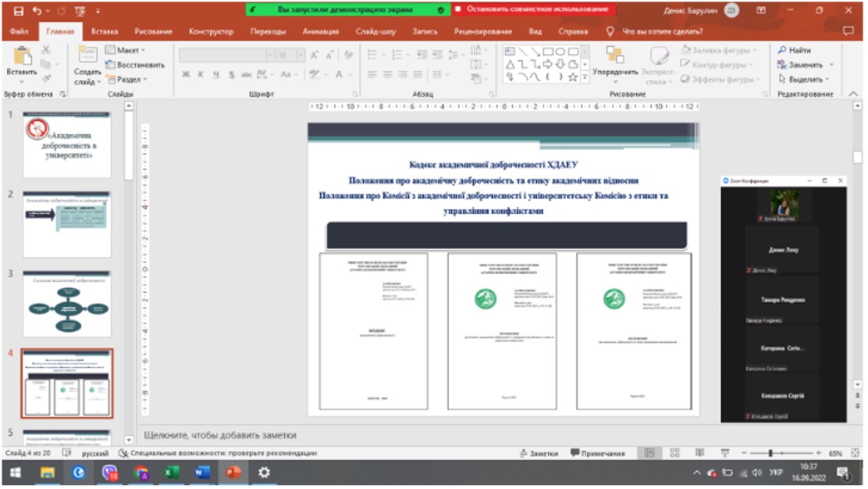Image resolution: width=868 pixels, height=489 pixels.
Task: Switch to normal view icon in status bar
Action: (649, 453)
